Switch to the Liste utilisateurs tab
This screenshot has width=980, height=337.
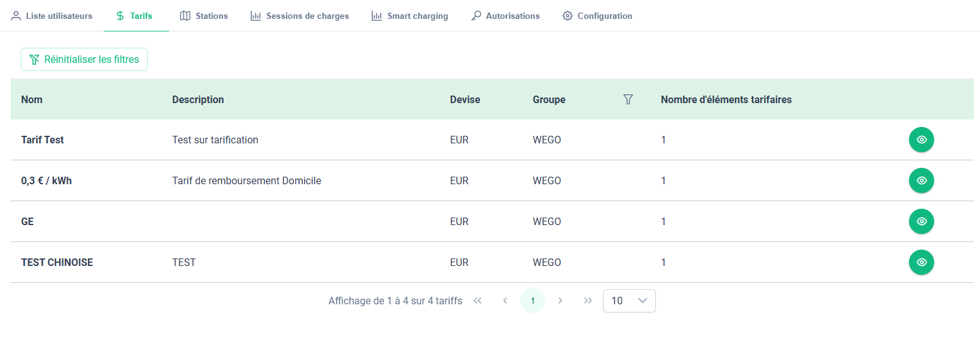pos(52,16)
